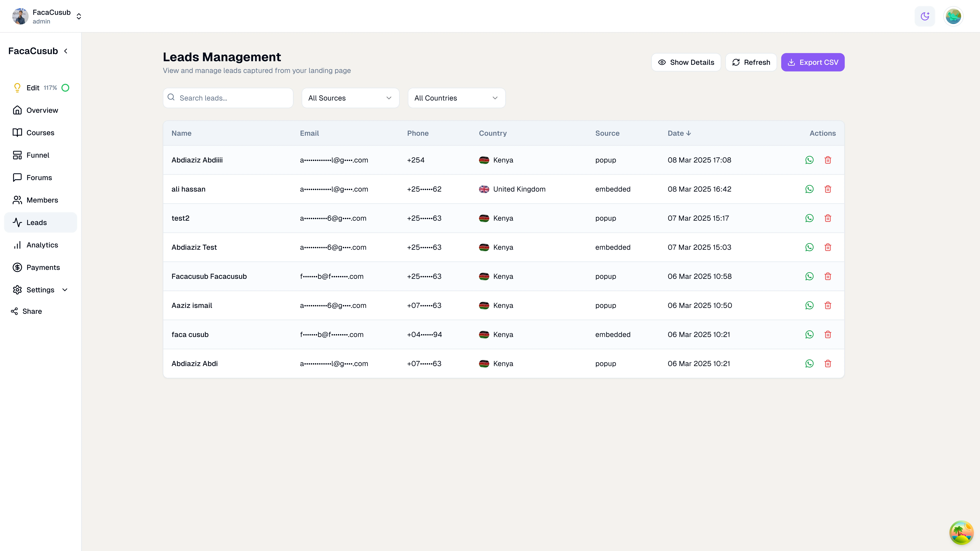The width and height of the screenshot is (980, 551).
Task: Open WhatsApp chat for Aaziz ismail
Action: 809,305
